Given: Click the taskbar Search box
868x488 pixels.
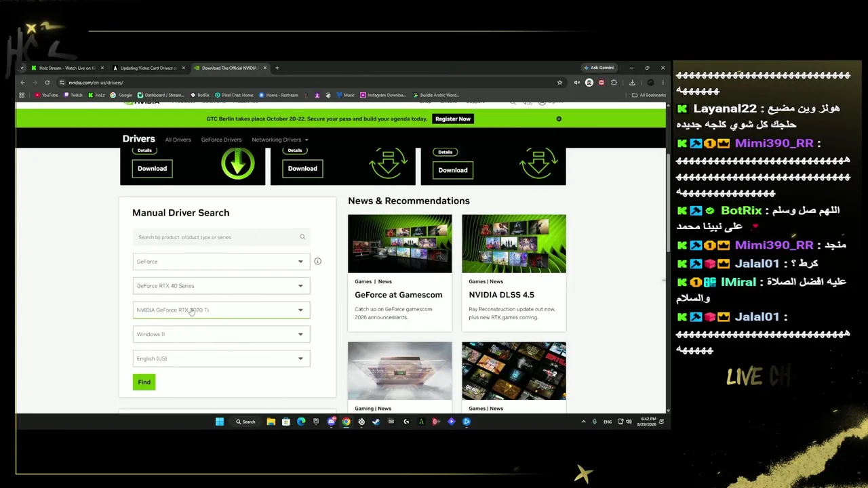Looking at the screenshot, I should click(x=245, y=422).
